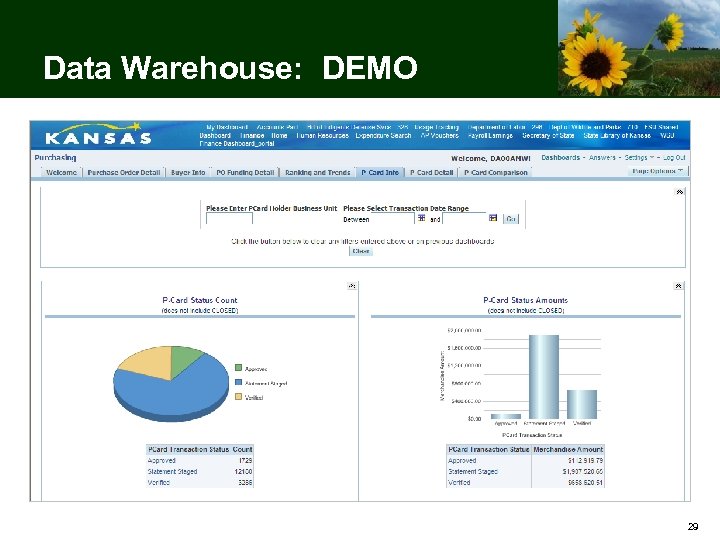The image size is (720, 540).
Task: Click Merchandise Amount column header
Action: (x=568, y=450)
